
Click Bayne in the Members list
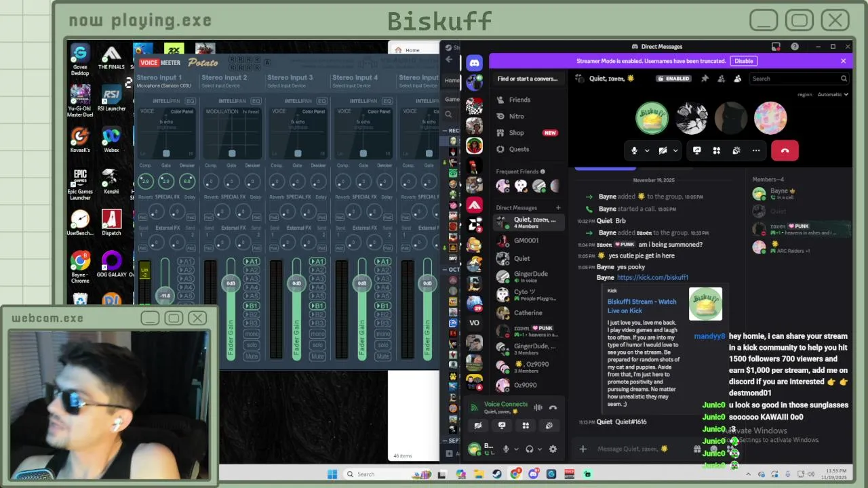pyautogui.click(x=800, y=193)
